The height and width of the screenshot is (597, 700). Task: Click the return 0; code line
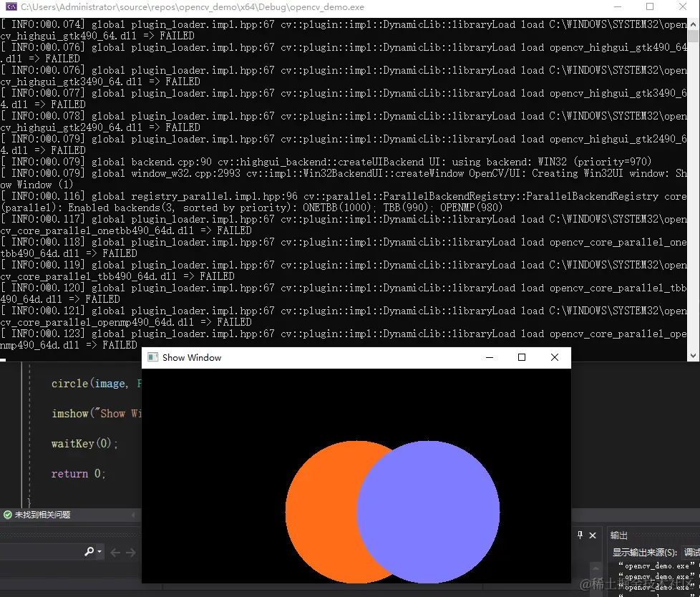[78, 473]
